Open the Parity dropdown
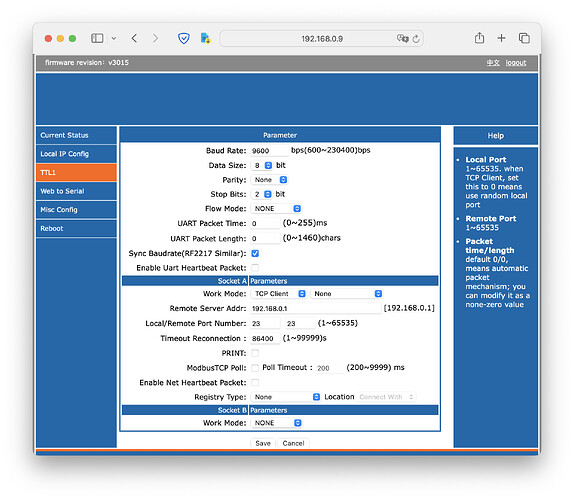Screen dimensions: 575x500 (270, 180)
